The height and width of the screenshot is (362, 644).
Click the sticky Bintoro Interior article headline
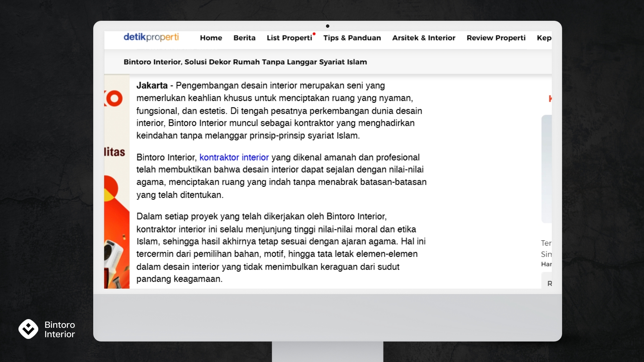(245, 62)
